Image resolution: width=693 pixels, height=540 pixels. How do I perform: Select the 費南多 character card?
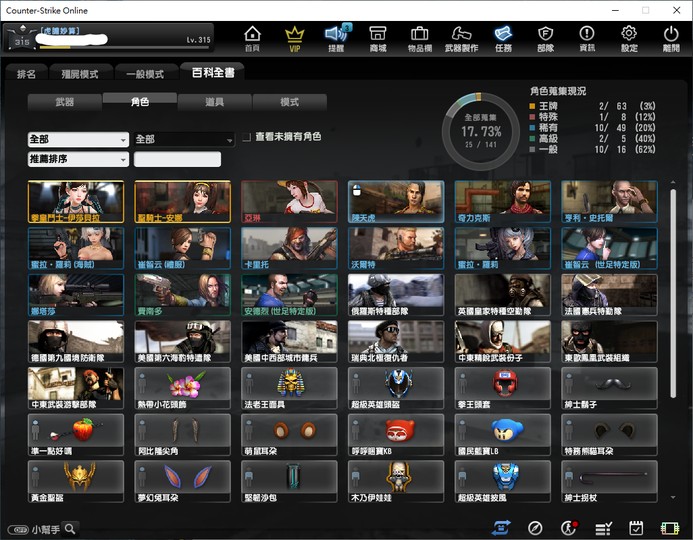(183, 295)
